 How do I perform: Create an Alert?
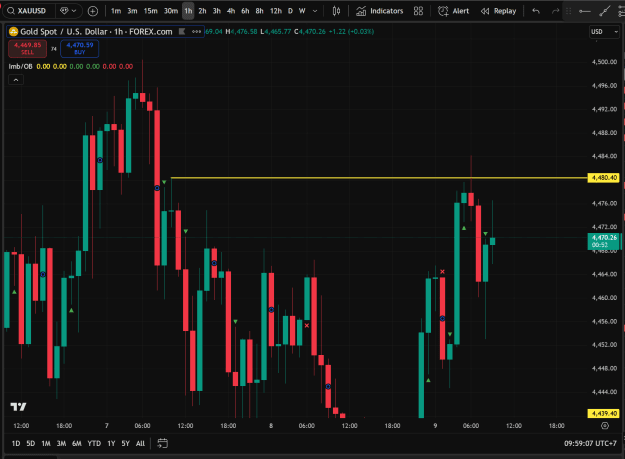454,11
